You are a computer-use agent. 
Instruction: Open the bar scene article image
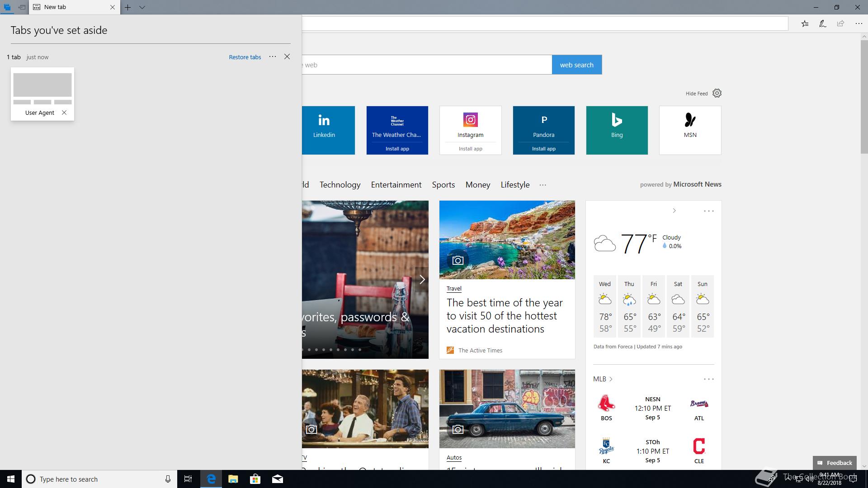(365, 409)
